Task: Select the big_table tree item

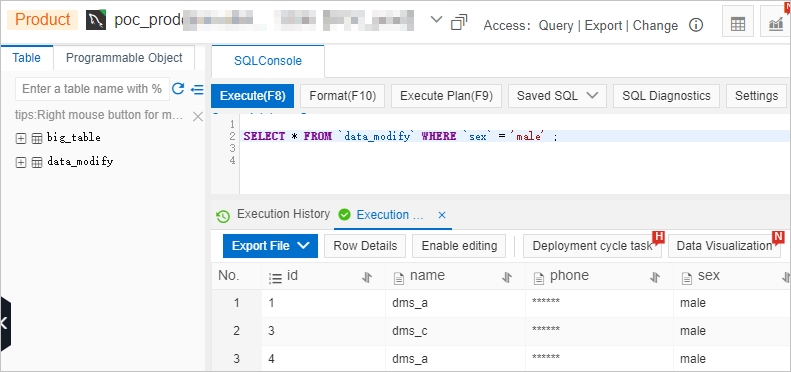Action: [x=74, y=138]
